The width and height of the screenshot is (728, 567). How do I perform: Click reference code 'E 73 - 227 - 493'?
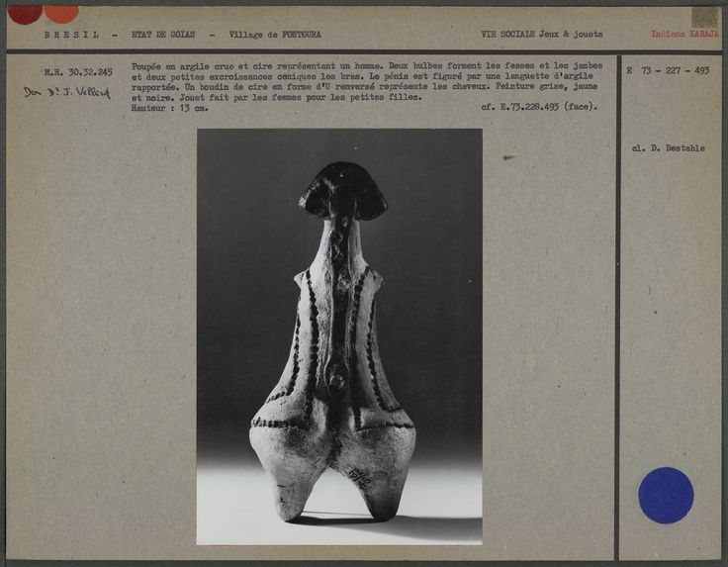668,71
